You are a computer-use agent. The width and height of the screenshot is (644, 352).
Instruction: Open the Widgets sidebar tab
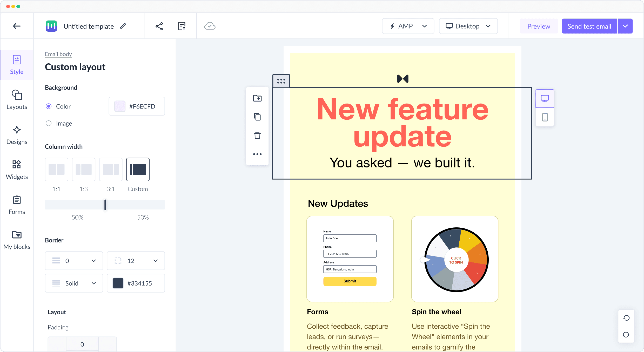(17, 170)
